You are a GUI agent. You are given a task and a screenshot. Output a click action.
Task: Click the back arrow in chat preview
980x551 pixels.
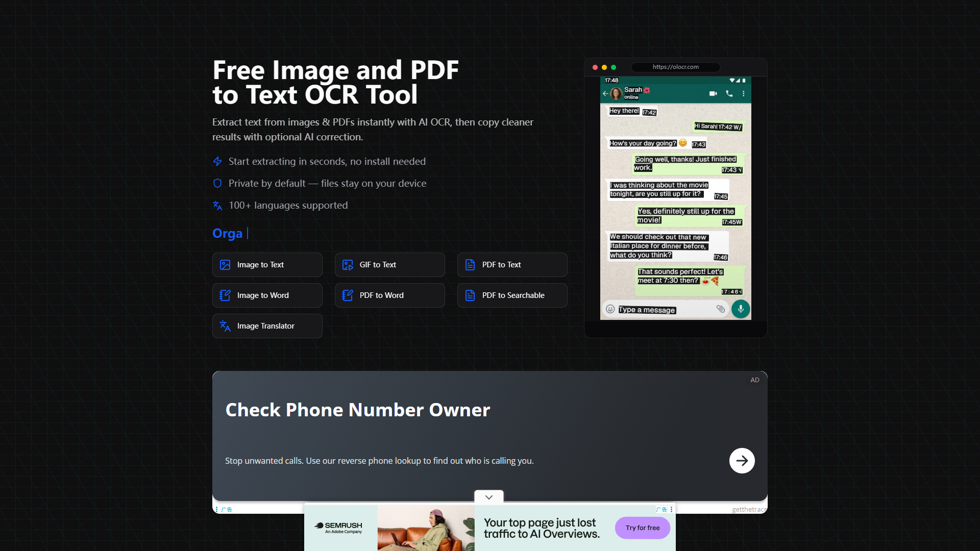605,93
